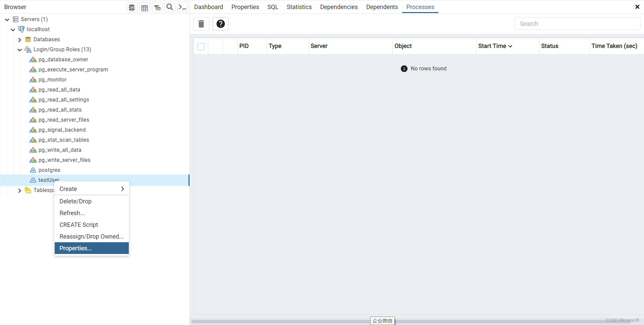Screen dimensions: 644x325
Task: Click the info icon beside No rows found
Action: click(404, 69)
